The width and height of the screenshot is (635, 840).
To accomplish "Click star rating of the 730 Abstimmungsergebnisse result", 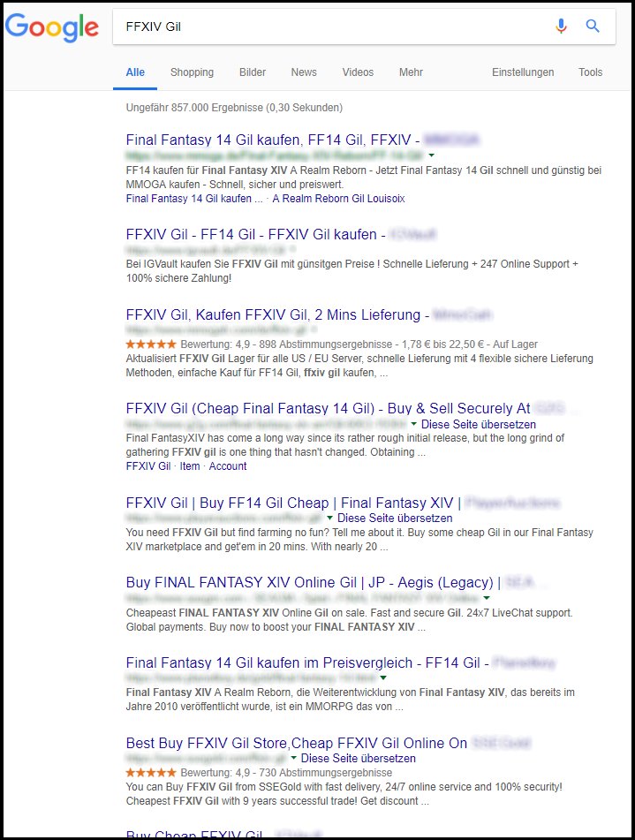I will (151, 773).
